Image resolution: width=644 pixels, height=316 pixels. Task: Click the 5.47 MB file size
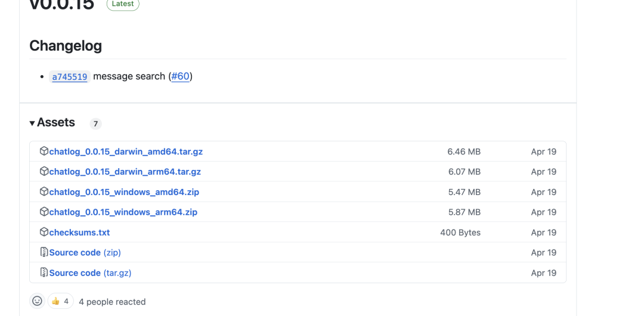[465, 192]
